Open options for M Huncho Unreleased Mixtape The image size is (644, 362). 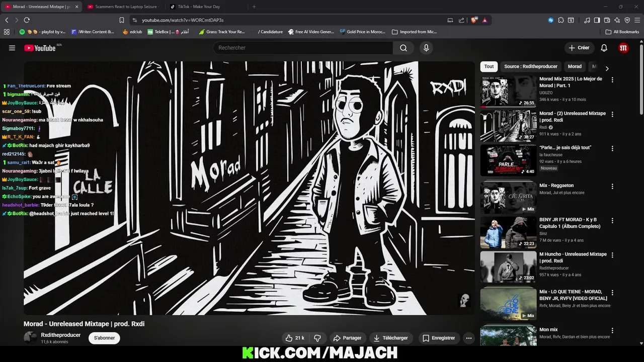pos(612,255)
